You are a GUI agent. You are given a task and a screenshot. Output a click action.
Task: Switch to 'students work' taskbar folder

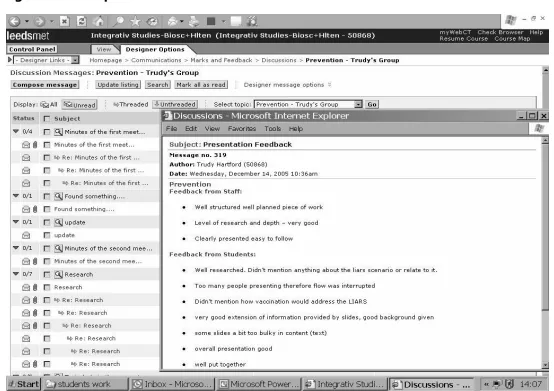point(85,384)
